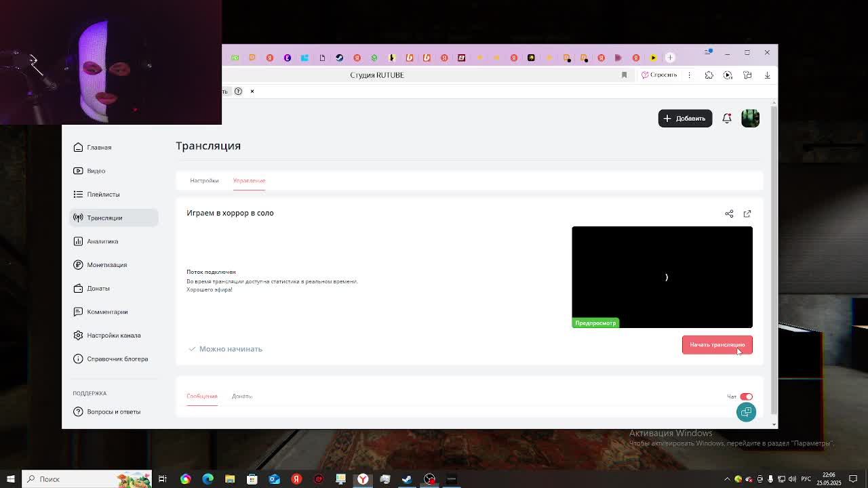Click the bookmark icon in the address bar
The image size is (868, 488).
624,75
